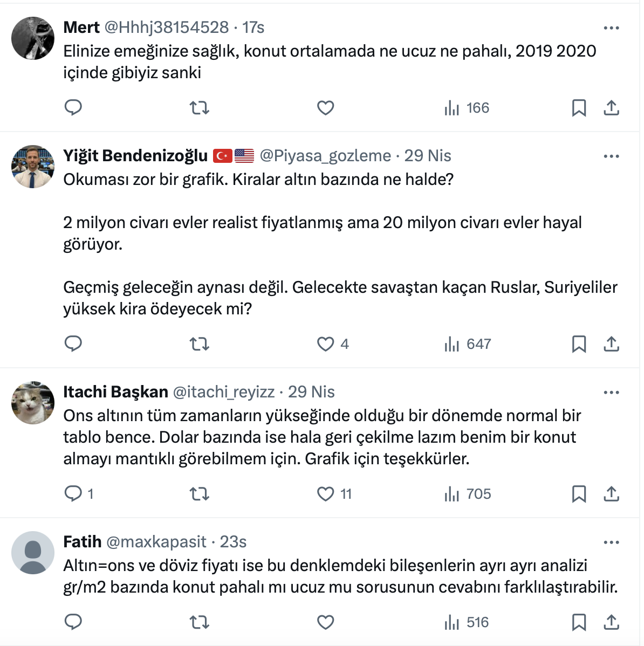
Task: Retweet Mert's tweet
Action: pos(200,108)
